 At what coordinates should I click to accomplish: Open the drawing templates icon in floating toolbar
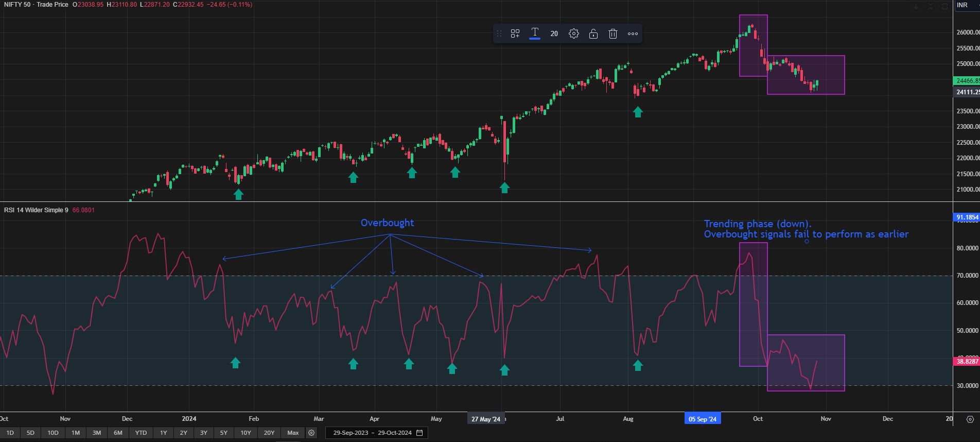click(x=515, y=34)
